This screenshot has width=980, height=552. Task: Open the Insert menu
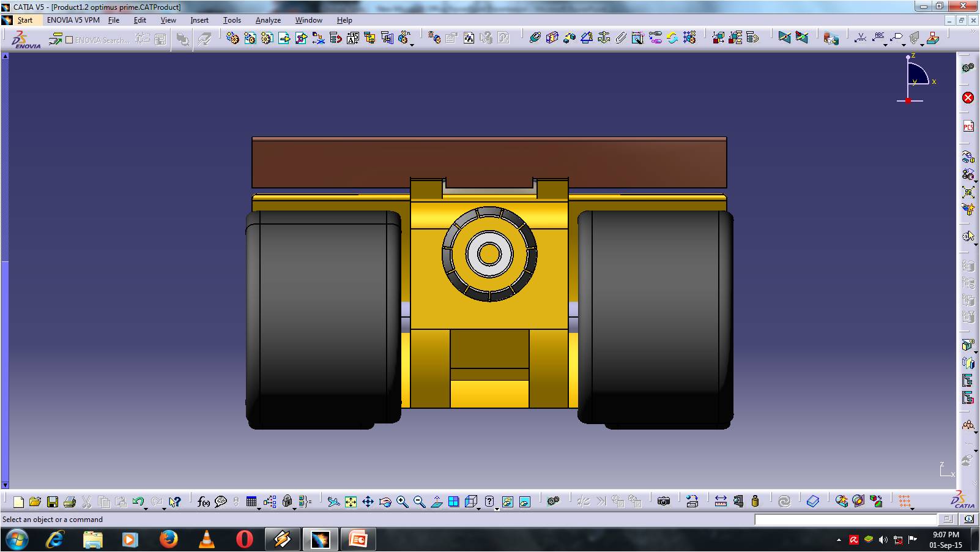coord(199,20)
